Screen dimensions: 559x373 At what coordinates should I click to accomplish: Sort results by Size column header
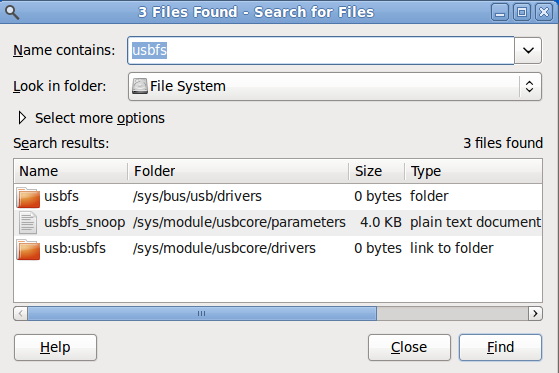377,171
